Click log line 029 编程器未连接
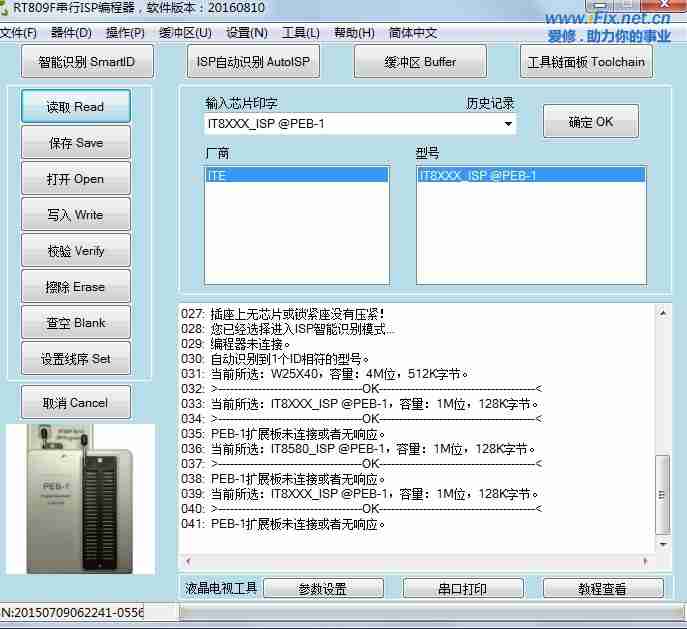 236,343
